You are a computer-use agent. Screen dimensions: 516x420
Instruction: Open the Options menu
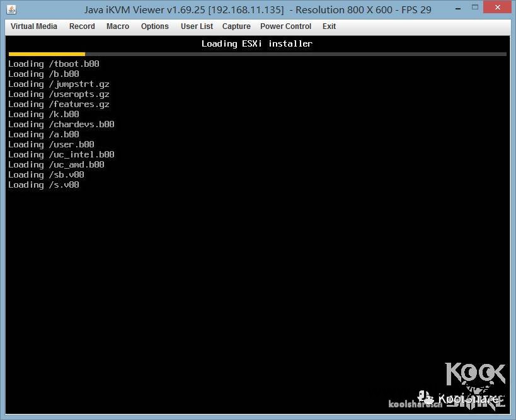click(x=154, y=26)
